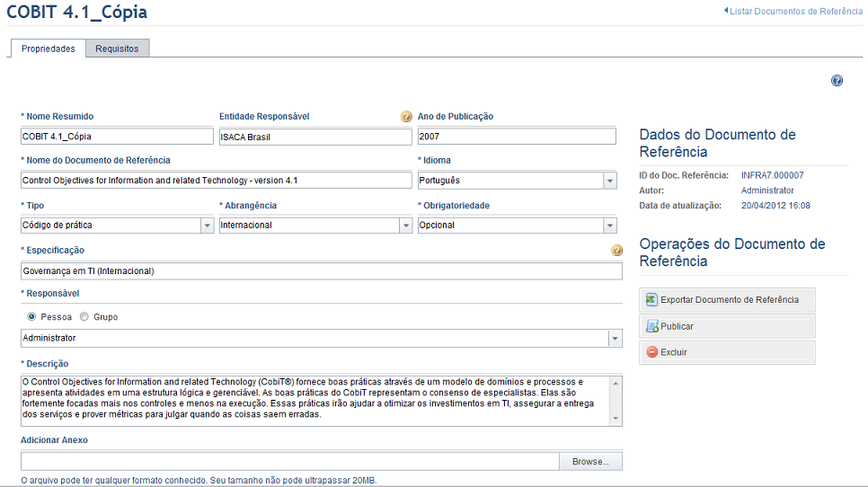868x487 pixels.
Task: Select the Grupo radio button
Action: [84, 316]
